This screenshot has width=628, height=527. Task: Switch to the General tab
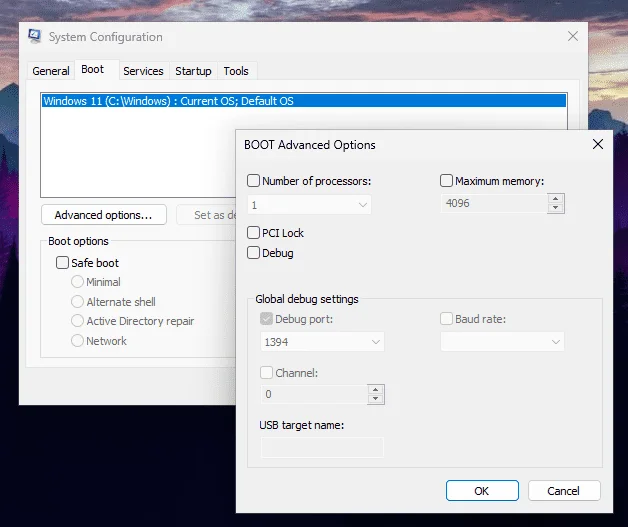point(51,71)
